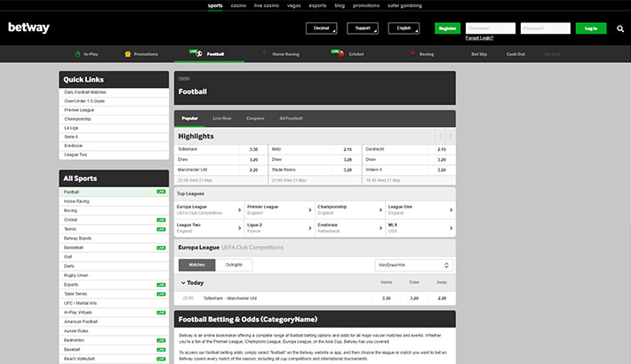
Task: Select the Live Now tab
Action: (x=222, y=118)
